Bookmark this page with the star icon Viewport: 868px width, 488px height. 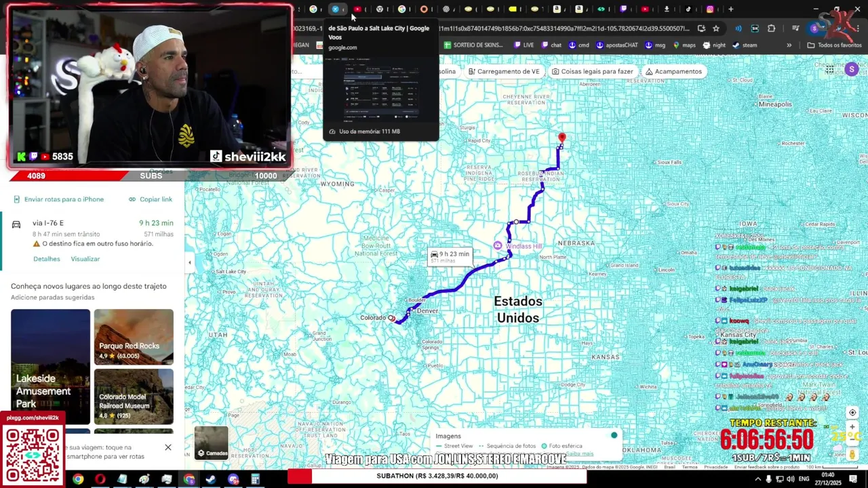pyautogui.click(x=715, y=28)
